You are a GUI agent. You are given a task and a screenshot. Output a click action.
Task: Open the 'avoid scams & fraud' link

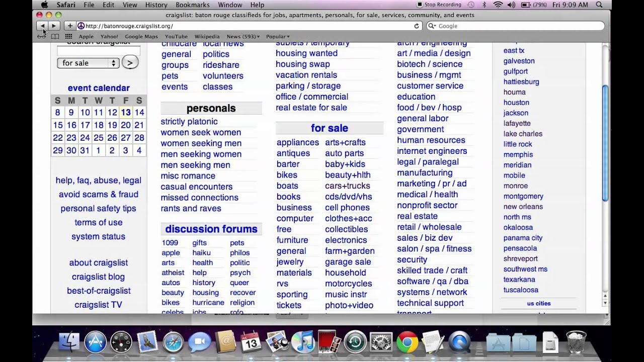click(99, 194)
